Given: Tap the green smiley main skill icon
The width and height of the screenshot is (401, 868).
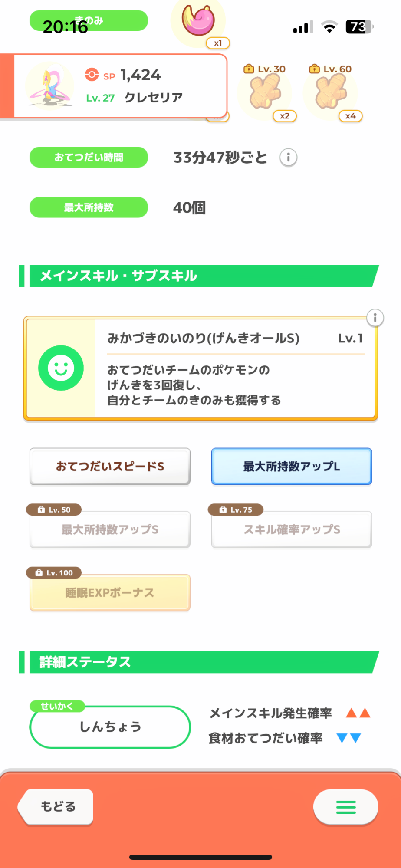Looking at the screenshot, I should pos(61,368).
